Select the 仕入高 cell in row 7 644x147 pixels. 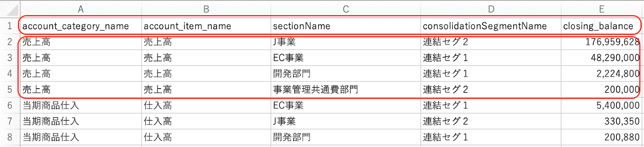[206, 121]
